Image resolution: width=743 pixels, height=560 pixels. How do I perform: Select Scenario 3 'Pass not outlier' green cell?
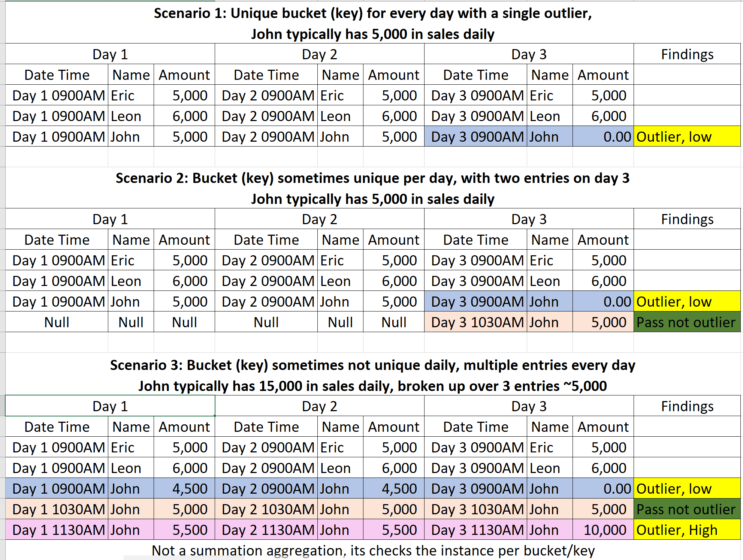coord(687,509)
